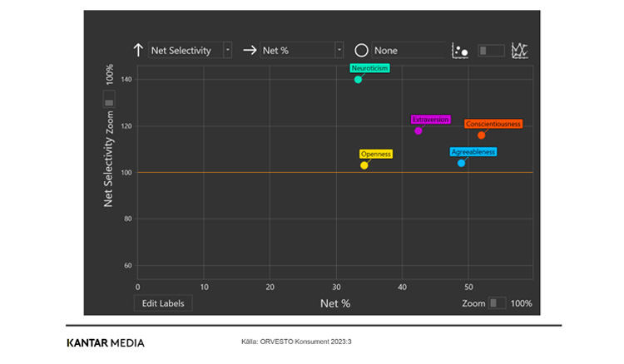Viewport: 624px width, 364px height.
Task: Toggle the horizontal Zoom switch at bottom right
Action: [497, 303]
